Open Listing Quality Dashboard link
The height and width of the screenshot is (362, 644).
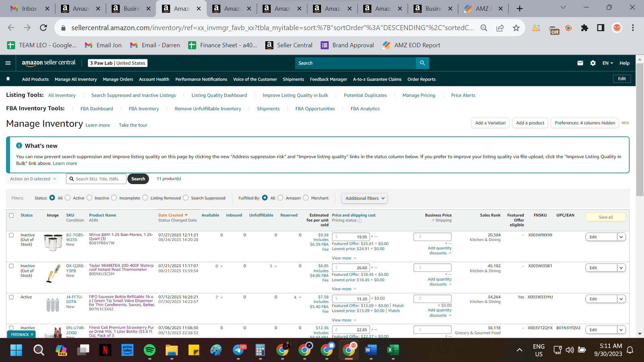(219, 95)
